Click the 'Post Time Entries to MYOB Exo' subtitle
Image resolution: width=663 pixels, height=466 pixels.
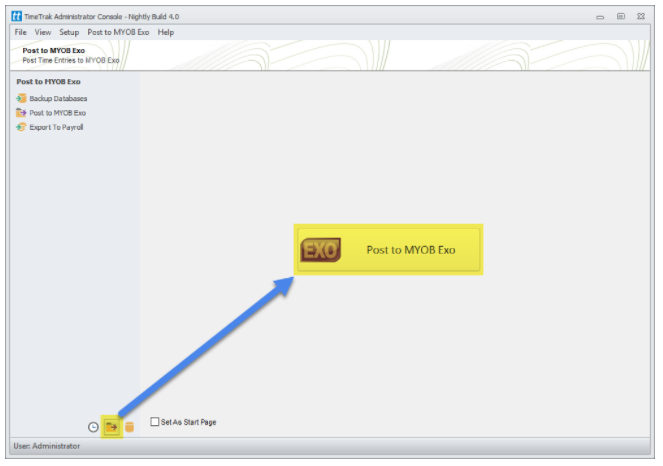(71, 60)
